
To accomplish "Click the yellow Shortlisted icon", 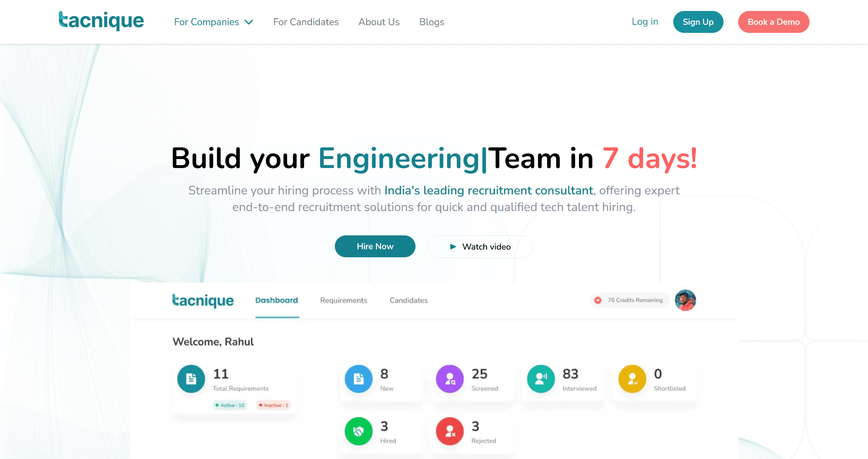I will click(632, 379).
